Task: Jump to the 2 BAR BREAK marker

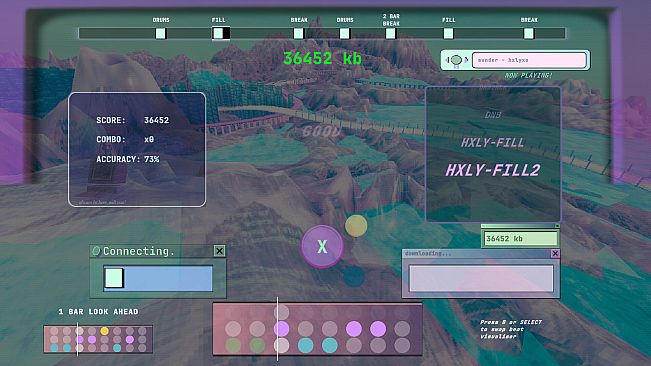Action: (x=391, y=33)
